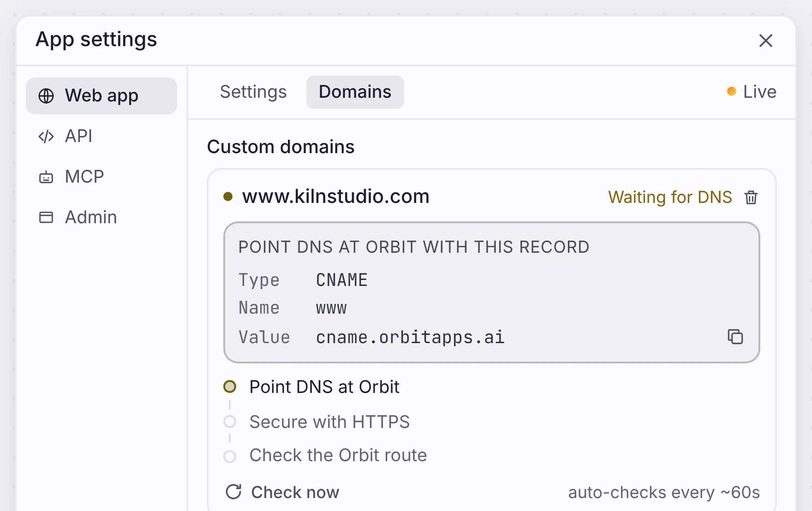Switch to the Settings tab

click(253, 92)
